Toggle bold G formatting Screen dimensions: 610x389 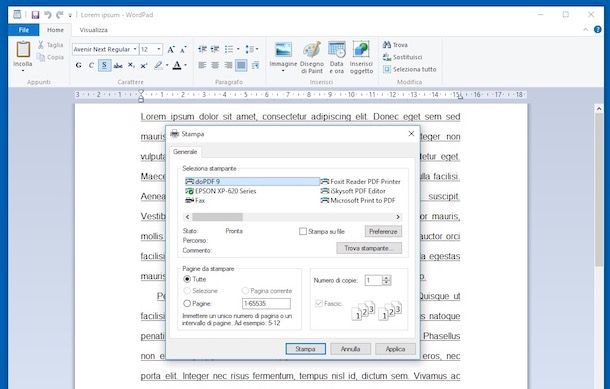point(79,65)
